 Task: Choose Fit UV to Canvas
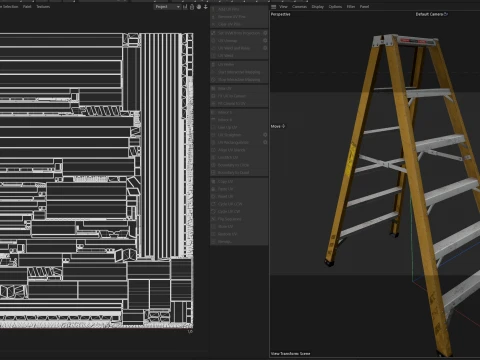239,96
